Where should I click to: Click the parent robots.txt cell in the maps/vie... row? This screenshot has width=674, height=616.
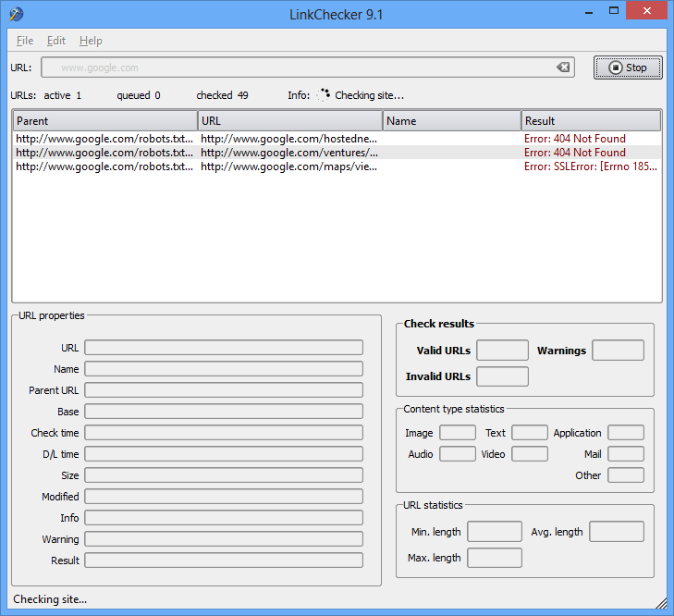point(104,166)
